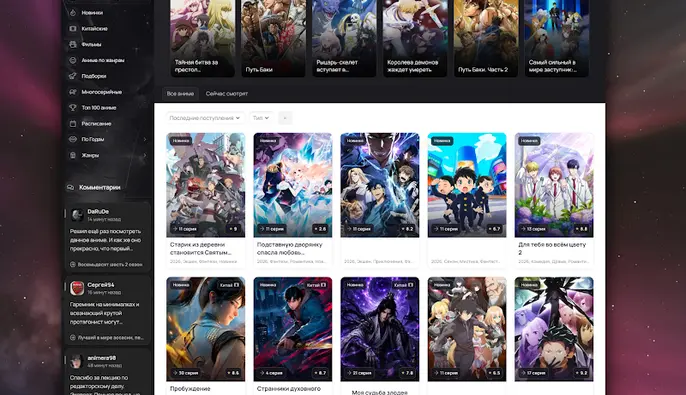Click the Странники духовного title text
This screenshot has height=395, width=686.
289,388
